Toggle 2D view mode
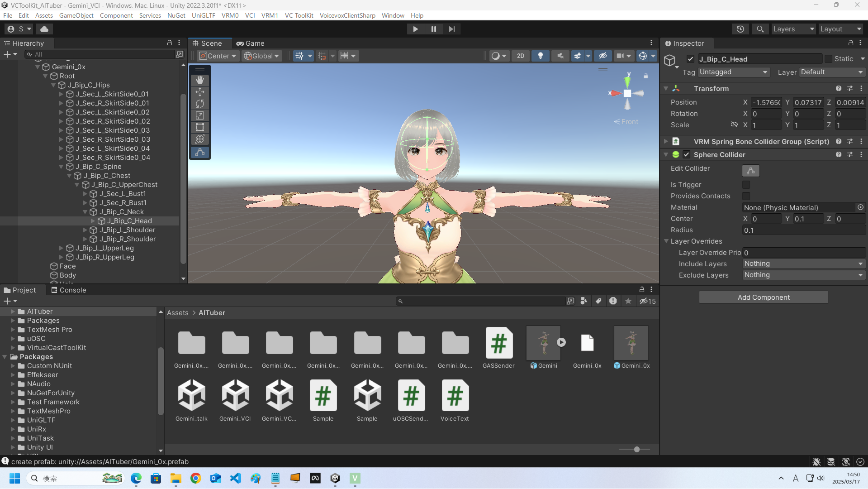 click(521, 56)
